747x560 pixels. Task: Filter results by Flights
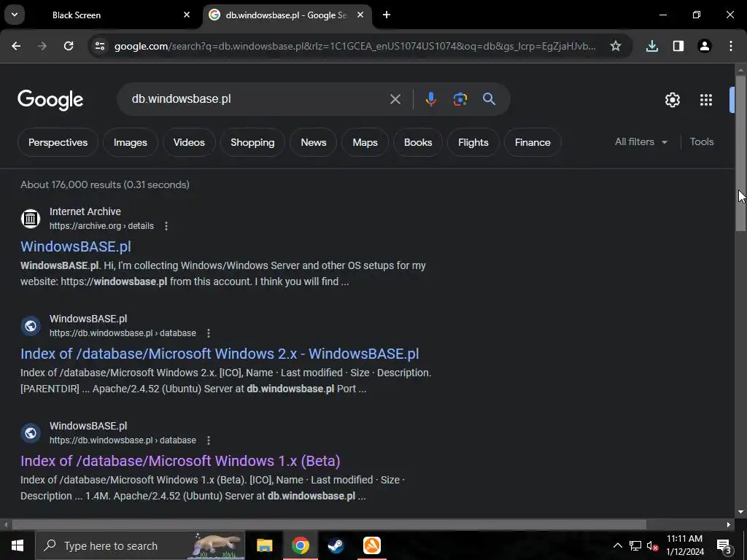pyautogui.click(x=473, y=142)
